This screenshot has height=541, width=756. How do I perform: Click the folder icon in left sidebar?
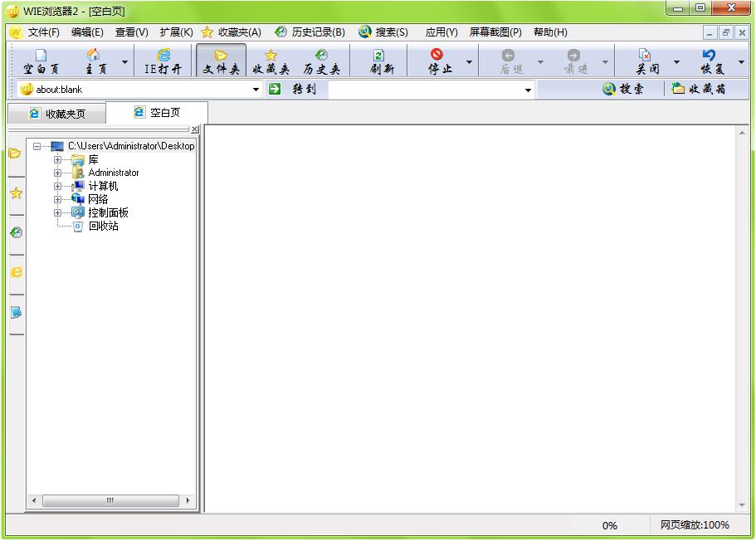click(16, 154)
